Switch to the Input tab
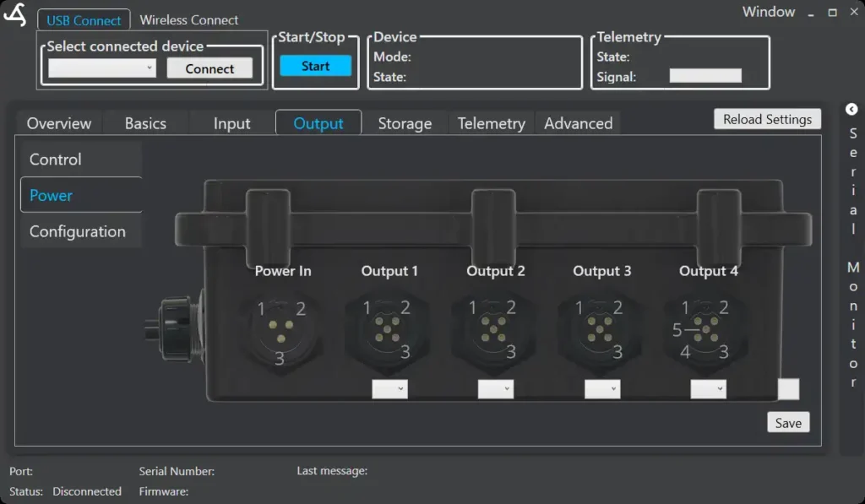865x504 pixels. (x=231, y=122)
